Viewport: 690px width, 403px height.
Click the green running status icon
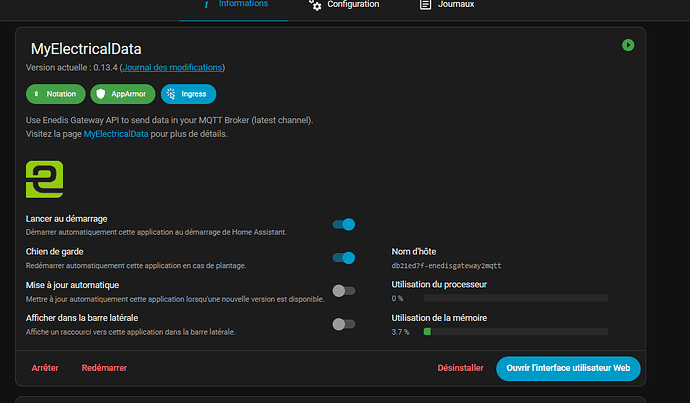(627, 45)
